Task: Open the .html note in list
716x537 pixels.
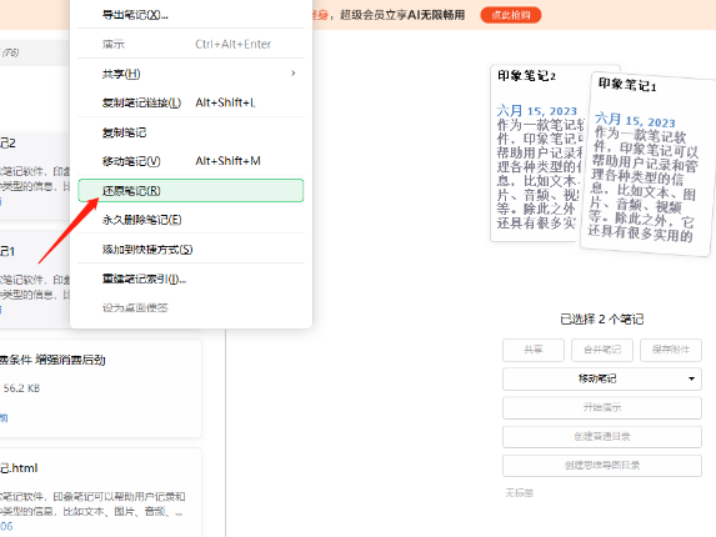Action: (100, 492)
